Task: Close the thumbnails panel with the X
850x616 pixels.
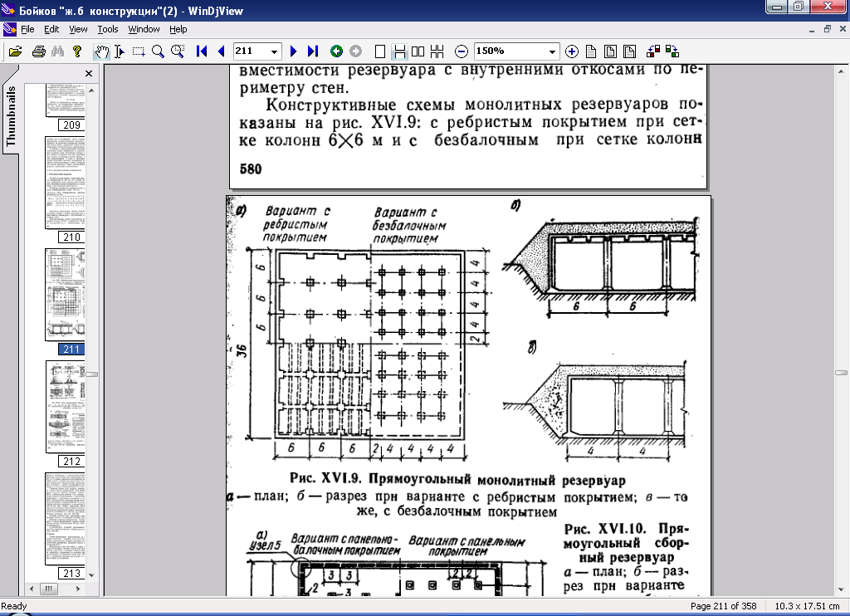Action: (x=89, y=73)
